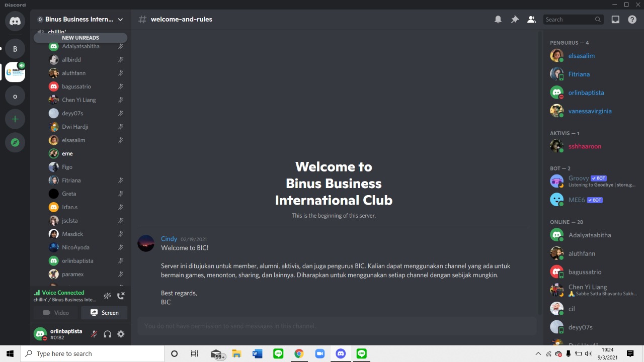Click Cindy's username in the message
644x362 pixels.
click(169, 239)
